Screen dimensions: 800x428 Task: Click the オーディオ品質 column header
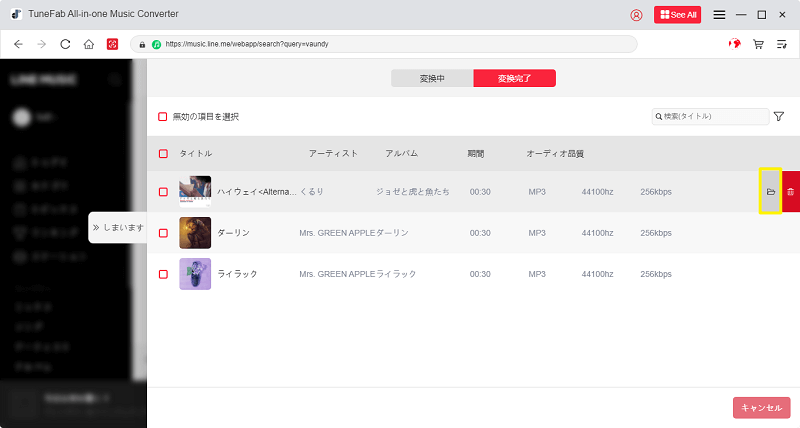point(555,154)
